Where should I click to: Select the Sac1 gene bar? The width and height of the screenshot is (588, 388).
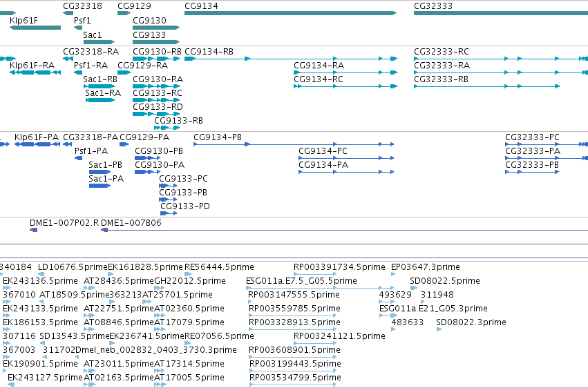(x=99, y=42)
